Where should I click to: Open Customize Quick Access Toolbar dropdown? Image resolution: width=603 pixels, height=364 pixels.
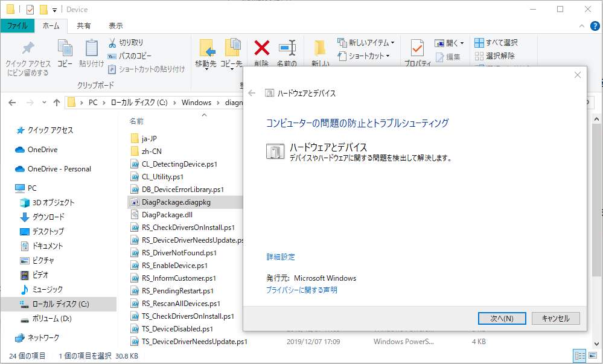click(54, 10)
